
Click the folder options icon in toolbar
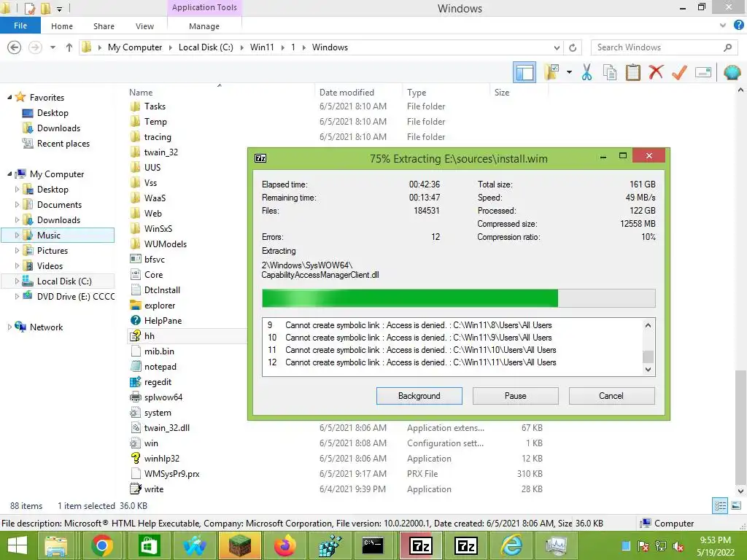point(551,72)
